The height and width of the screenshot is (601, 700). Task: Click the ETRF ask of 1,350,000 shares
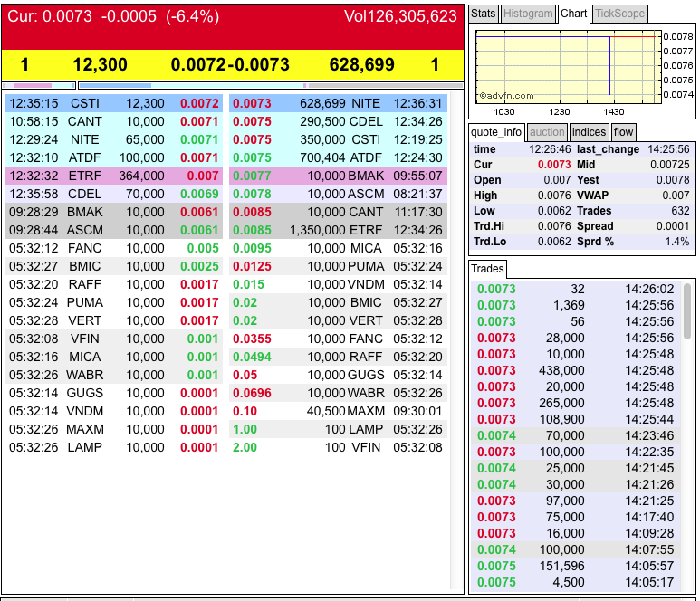click(x=338, y=230)
